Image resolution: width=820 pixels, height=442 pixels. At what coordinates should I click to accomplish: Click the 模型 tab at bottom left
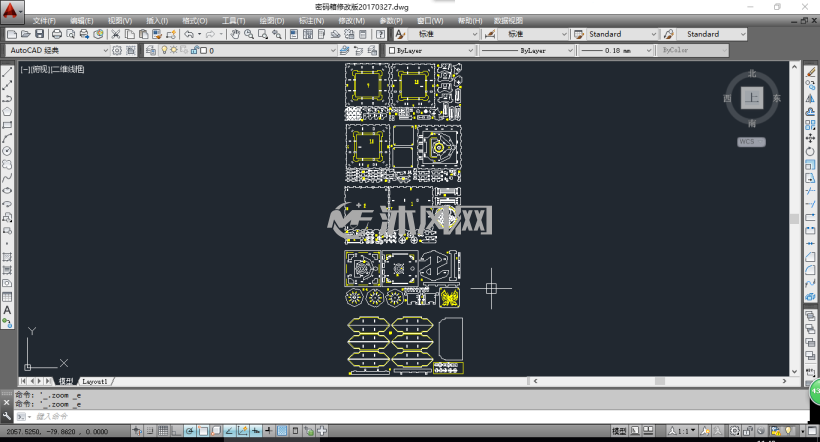click(x=66, y=382)
